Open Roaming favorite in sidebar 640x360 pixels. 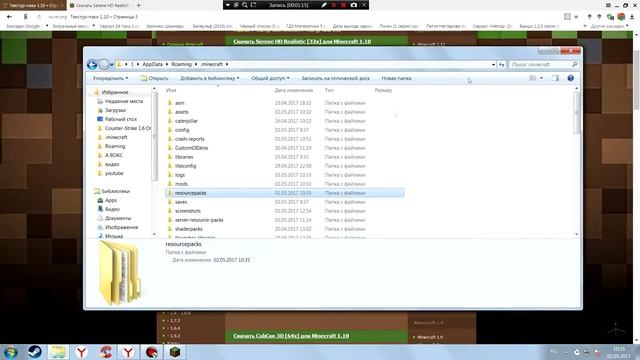115,146
